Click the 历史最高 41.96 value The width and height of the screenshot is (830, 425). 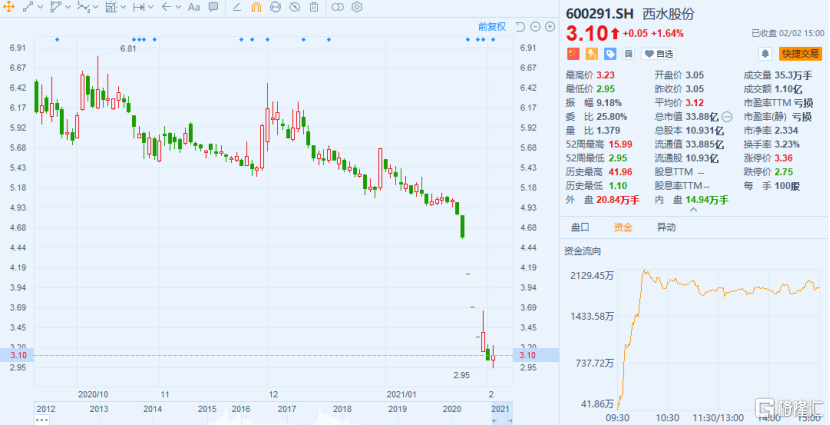pos(619,171)
